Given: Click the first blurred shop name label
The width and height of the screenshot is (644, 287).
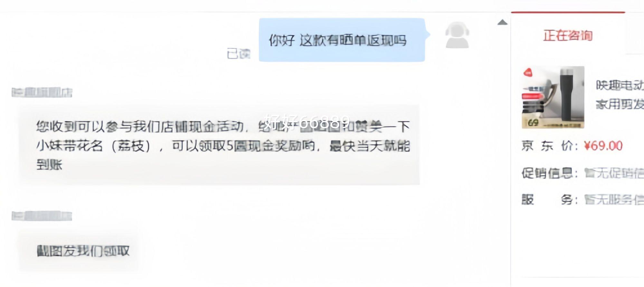Looking at the screenshot, I should (x=42, y=93).
